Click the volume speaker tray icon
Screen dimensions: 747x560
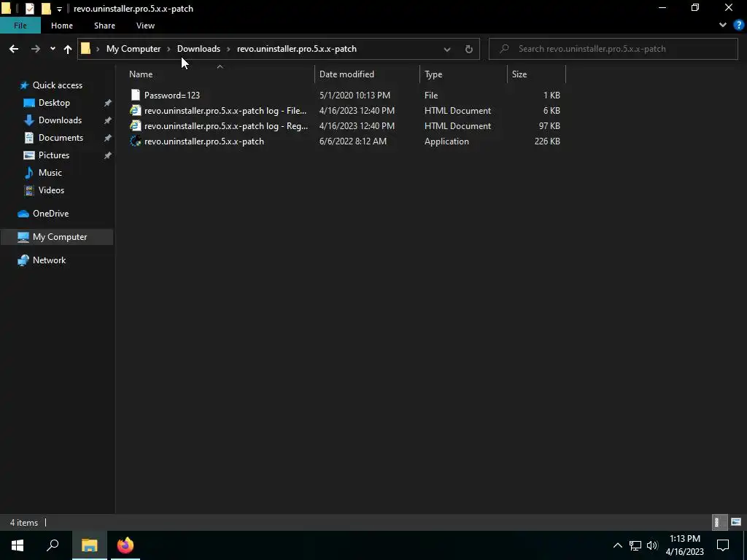coord(652,545)
